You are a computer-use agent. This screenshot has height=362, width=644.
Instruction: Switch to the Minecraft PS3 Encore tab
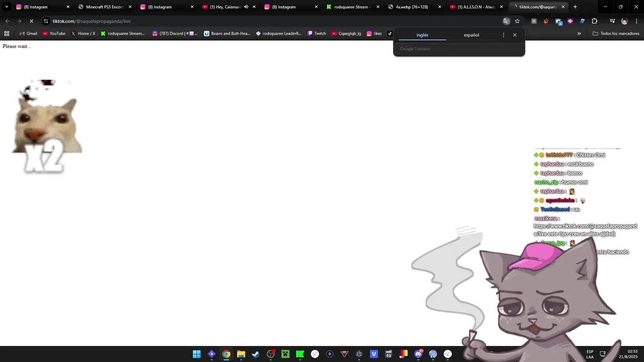click(105, 7)
